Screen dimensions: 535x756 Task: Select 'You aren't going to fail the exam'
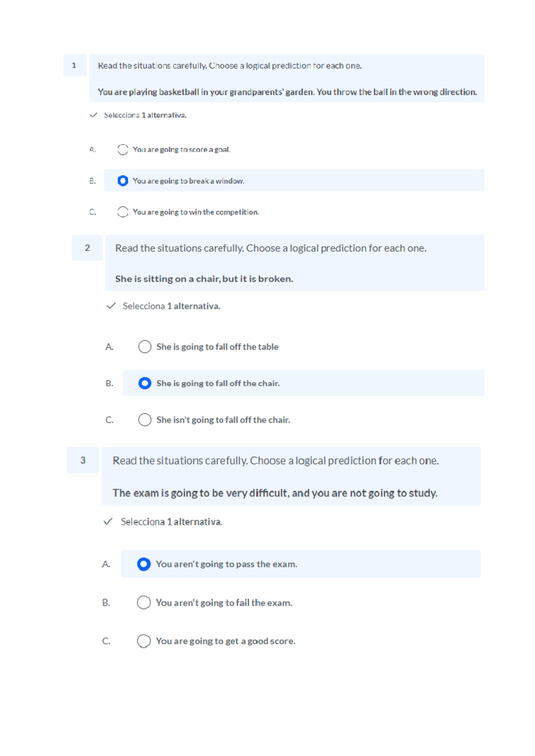click(144, 603)
